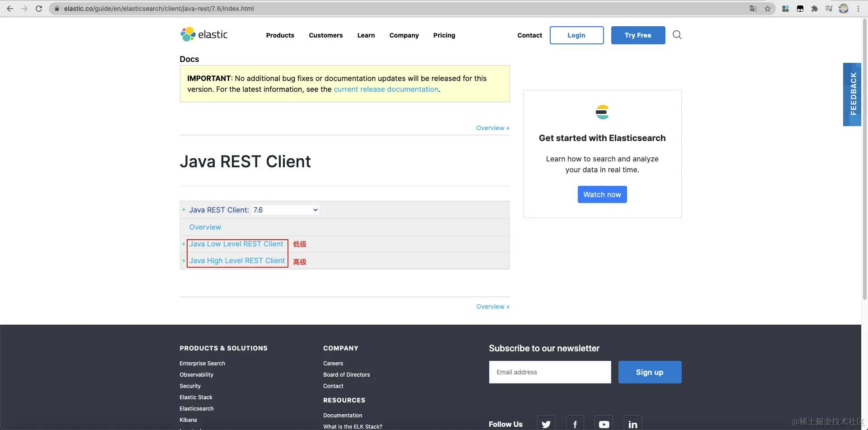The height and width of the screenshot is (430, 868).
Task: Expand the Java Low Level REST Client entry
Action: point(184,244)
